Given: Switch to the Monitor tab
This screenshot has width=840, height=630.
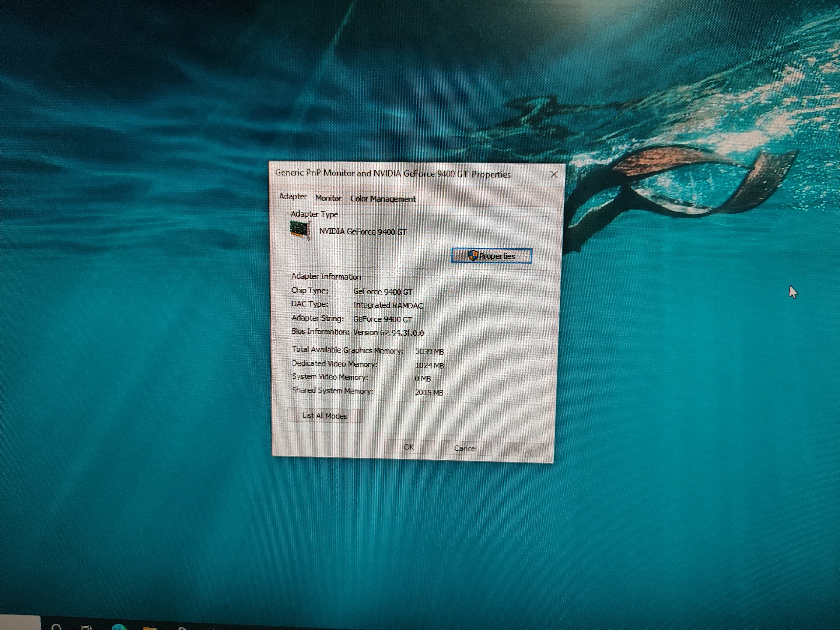Looking at the screenshot, I should [328, 198].
